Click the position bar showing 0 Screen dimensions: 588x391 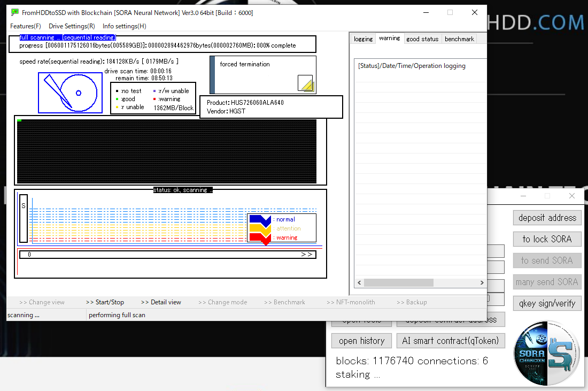[168, 255]
